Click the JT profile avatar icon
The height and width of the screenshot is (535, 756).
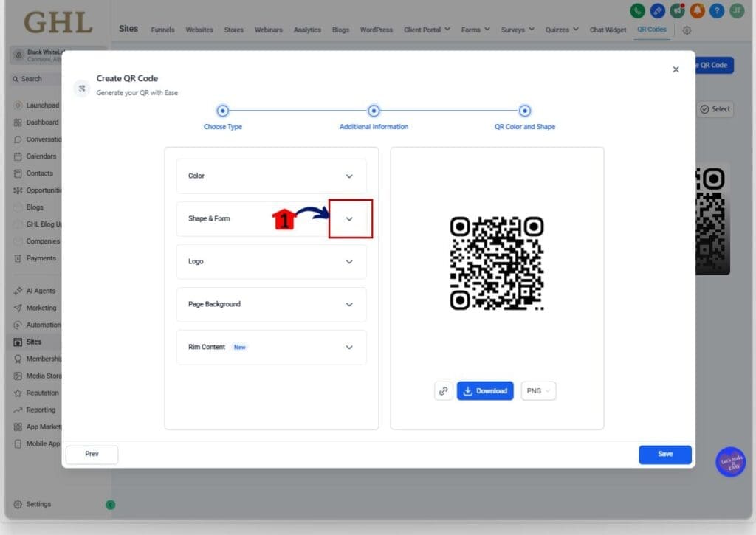point(735,11)
